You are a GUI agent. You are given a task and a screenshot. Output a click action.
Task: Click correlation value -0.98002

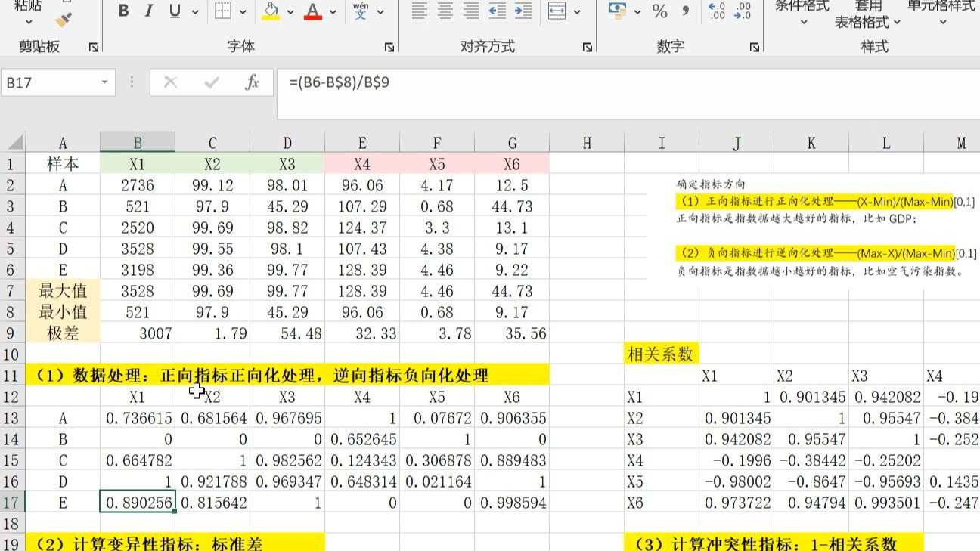pyautogui.click(x=737, y=481)
